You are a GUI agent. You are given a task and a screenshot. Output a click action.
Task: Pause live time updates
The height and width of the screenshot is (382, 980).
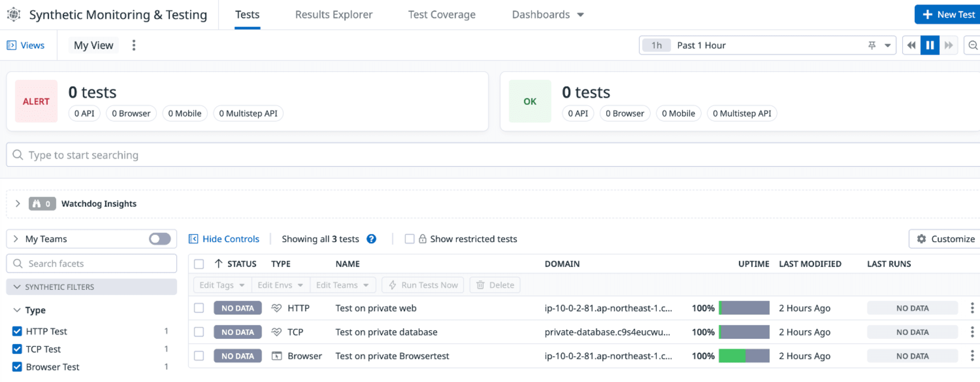(x=930, y=45)
